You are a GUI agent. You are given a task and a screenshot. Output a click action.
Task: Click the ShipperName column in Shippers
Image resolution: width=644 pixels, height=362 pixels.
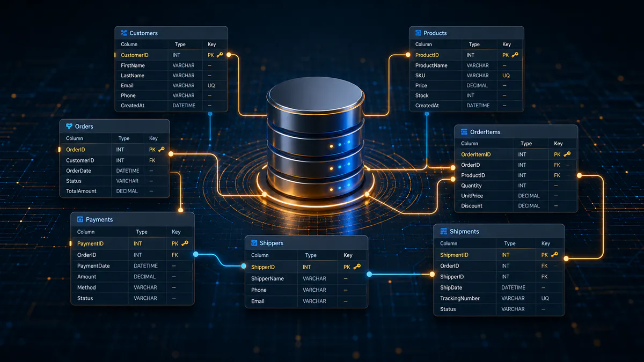(x=267, y=279)
